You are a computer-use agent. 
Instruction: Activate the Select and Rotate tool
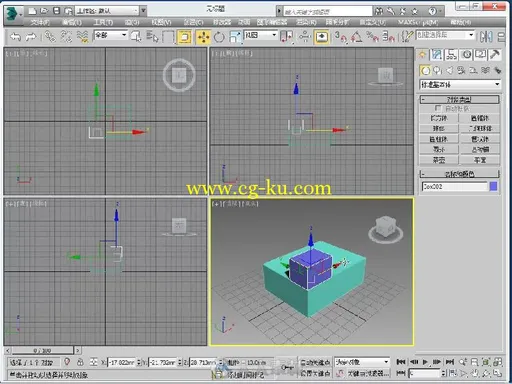pyautogui.click(x=219, y=37)
